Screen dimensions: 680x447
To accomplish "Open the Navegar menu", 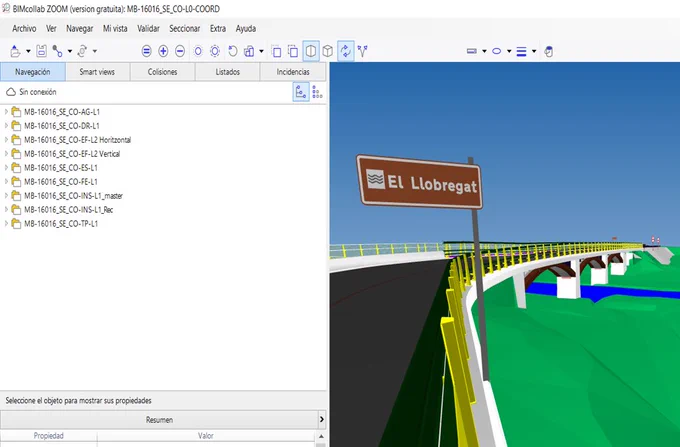I will 79,29.
